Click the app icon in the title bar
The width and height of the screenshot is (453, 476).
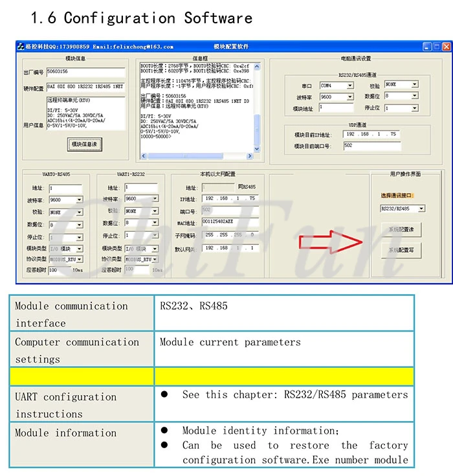pos(21,47)
